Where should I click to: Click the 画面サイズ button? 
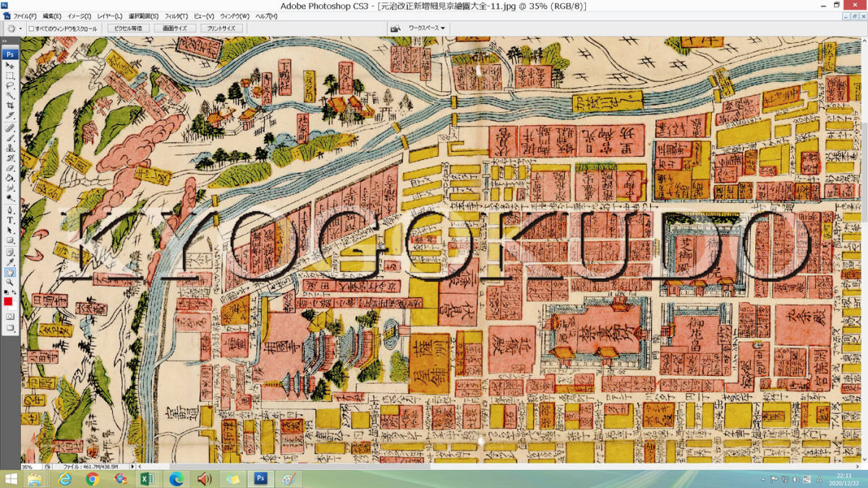(174, 28)
